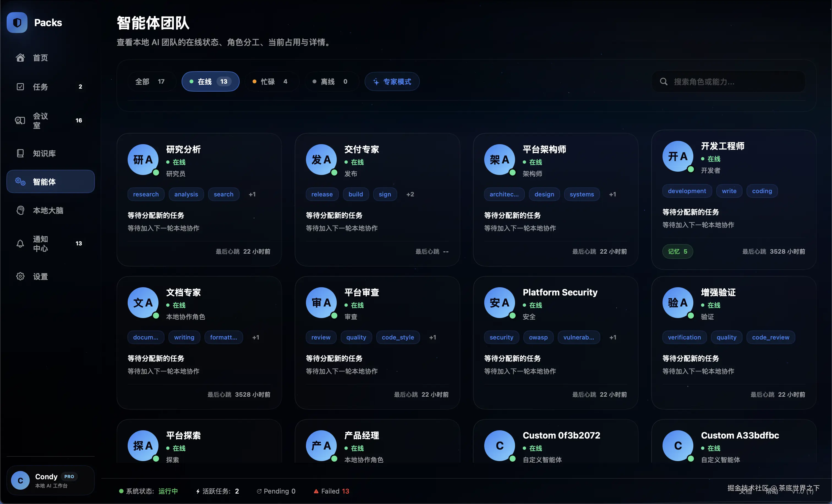Open the Condy PRO account card

point(51,480)
